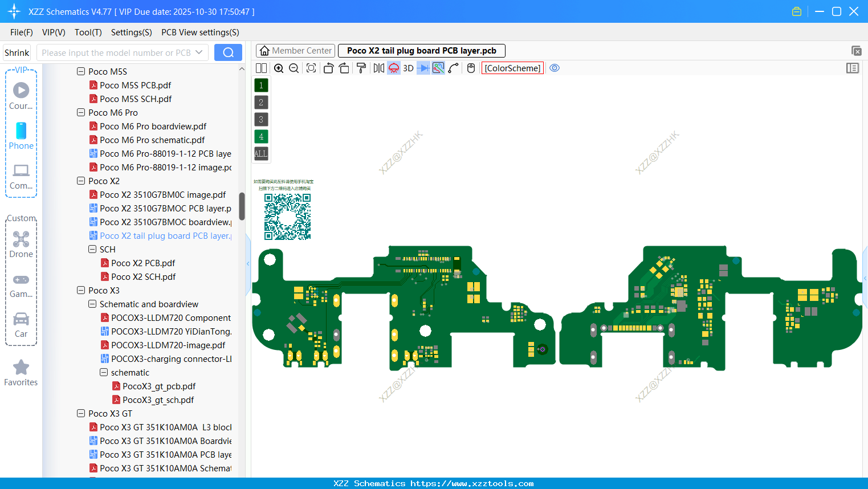Collapse the SCH folder under Poco X2

tap(92, 249)
